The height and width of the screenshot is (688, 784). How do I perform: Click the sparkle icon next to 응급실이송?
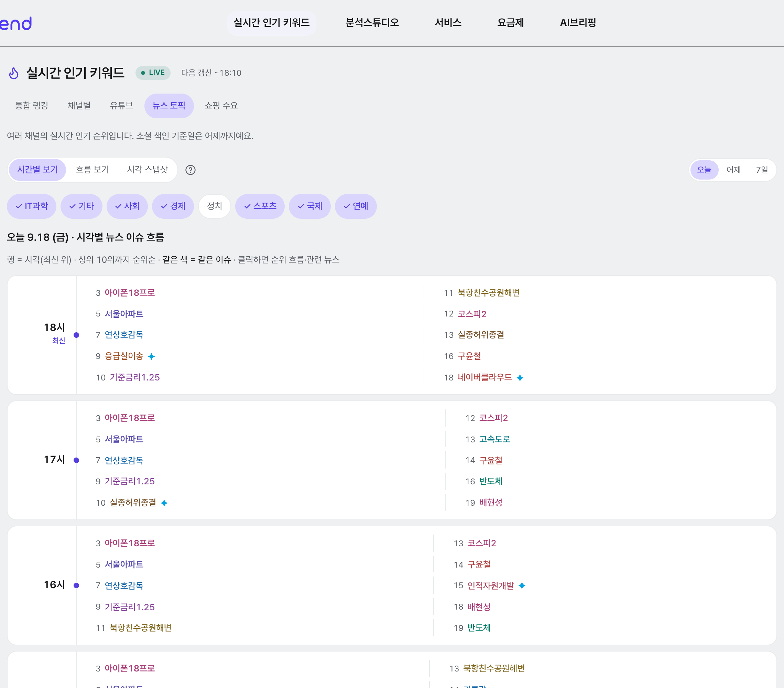[152, 356]
